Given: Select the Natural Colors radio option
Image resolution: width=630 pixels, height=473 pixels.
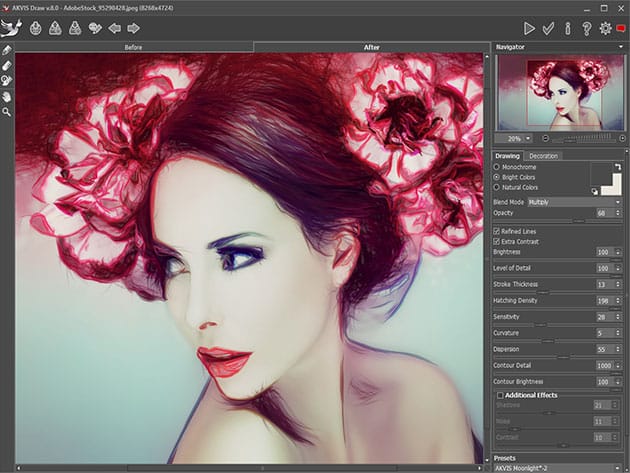Looking at the screenshot, I should [498, 187].
